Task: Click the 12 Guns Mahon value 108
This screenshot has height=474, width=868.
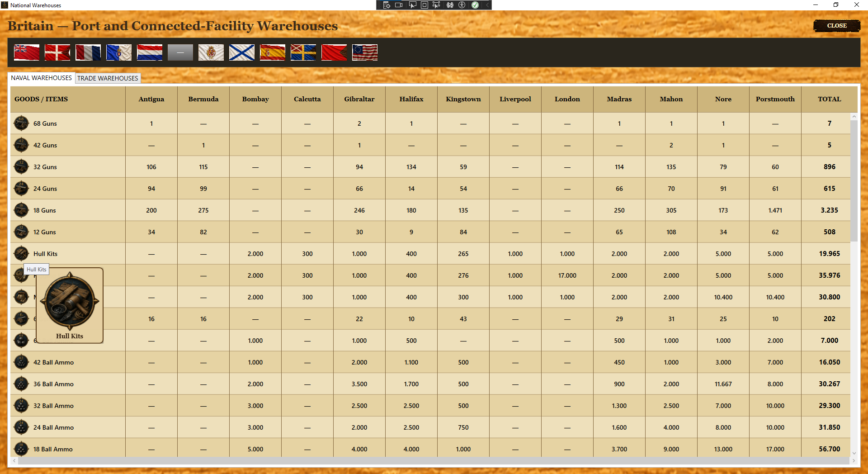Action: coord(671,232)
